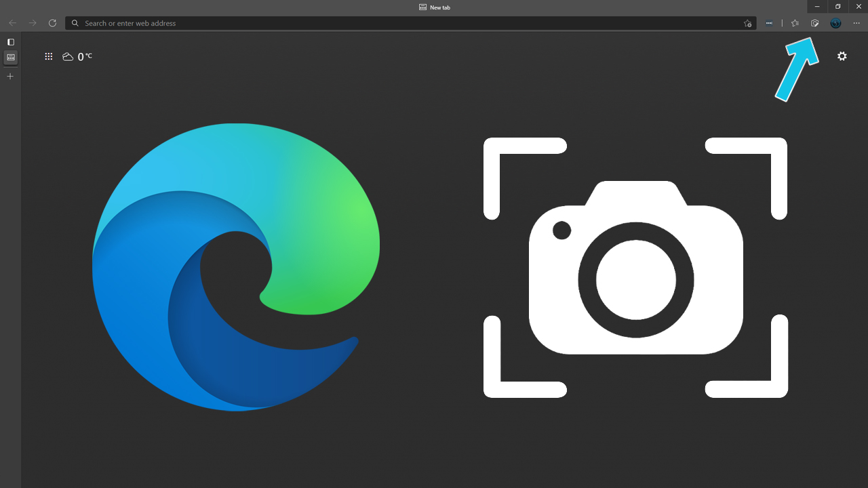Screen dimensions: 868x488
Task: Open the Favorites list
Action: 795,23
